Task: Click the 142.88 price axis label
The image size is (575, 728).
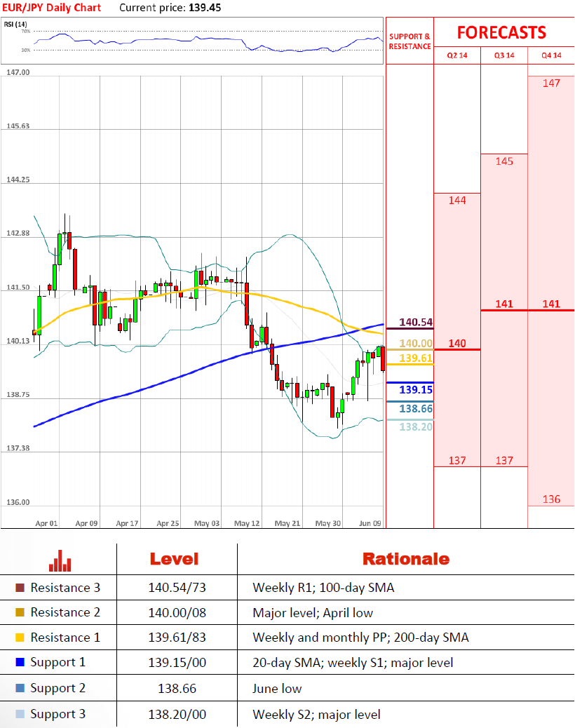Action: (18, 233)
